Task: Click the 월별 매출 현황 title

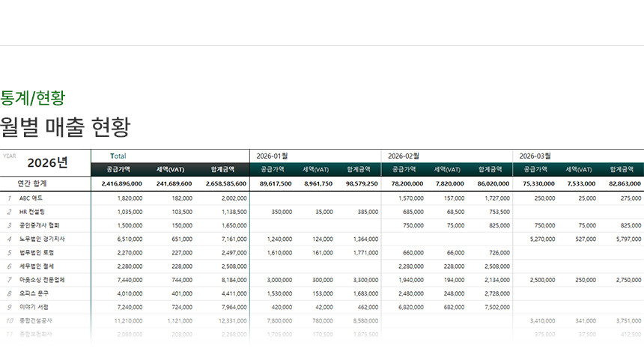Action: point(65,126)
